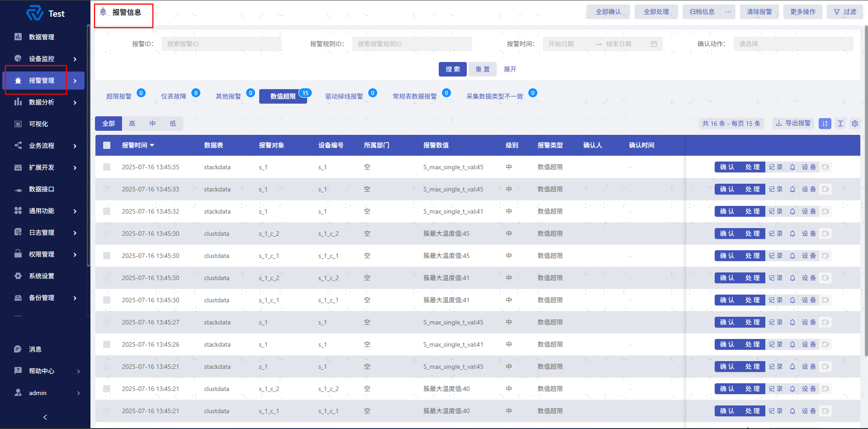The width and height of the screenshot is (868, 429).
Task: Click the row density icon above table
Action: (840, 124)
